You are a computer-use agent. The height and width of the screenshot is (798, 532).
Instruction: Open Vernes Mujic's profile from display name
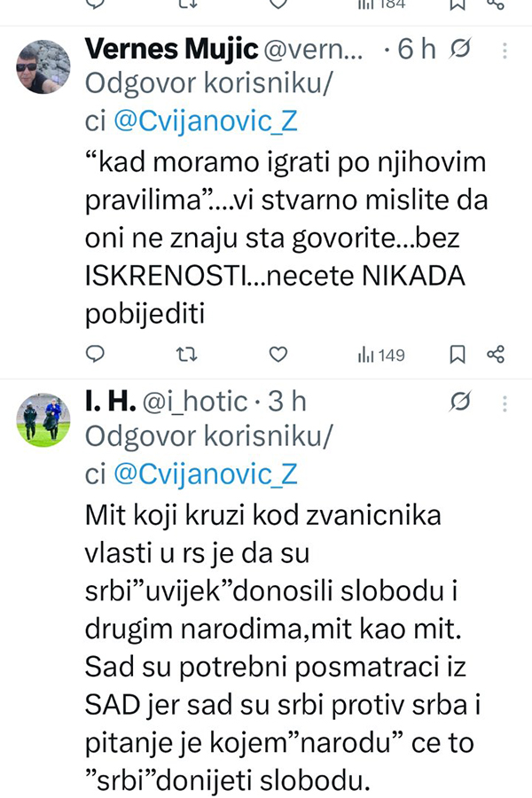click(168, 51)
